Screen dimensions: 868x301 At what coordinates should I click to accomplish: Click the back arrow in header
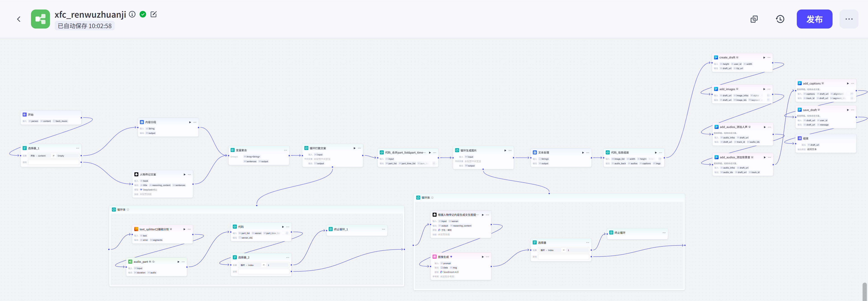[19, 19]
